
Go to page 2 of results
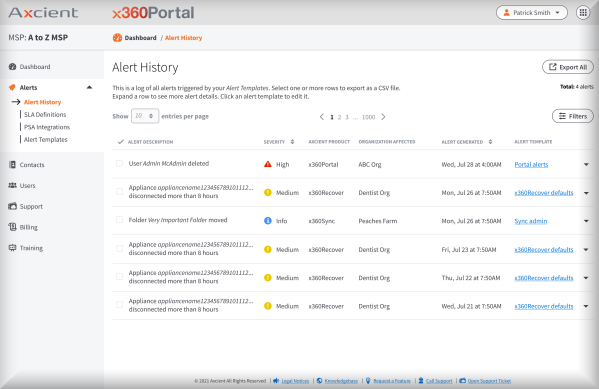339,117
